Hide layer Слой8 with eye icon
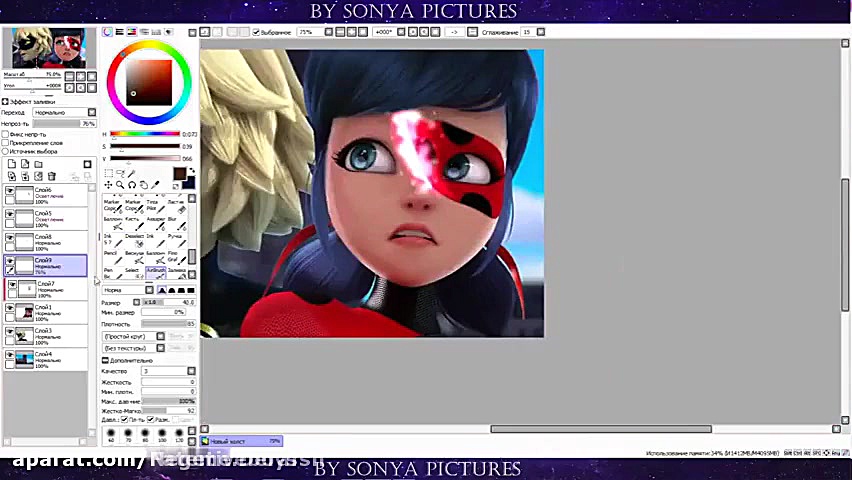The image size is (852, 480). coord(10,238)
